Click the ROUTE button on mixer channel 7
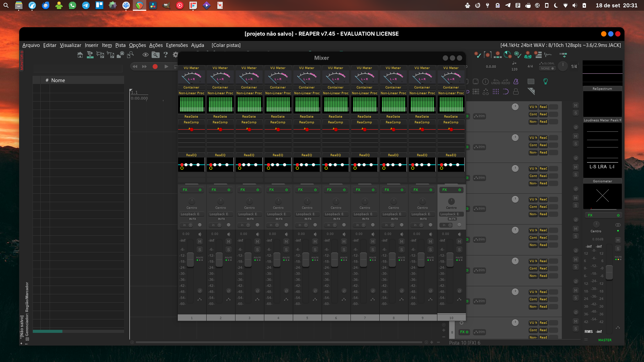The image size is (644, 362). [x=373, y=259]
